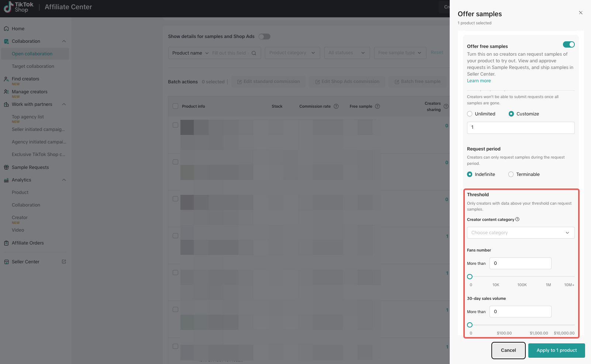Click Apply to 1 product button
The image size is (591, 364).
(x=556, y=350)
